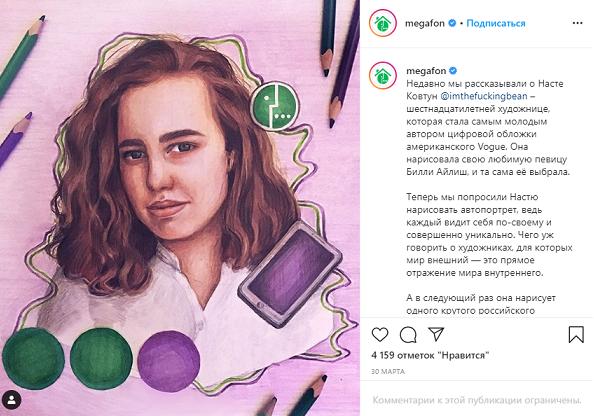
Task: Open megafon profile picture in the header
Action: 383,23
